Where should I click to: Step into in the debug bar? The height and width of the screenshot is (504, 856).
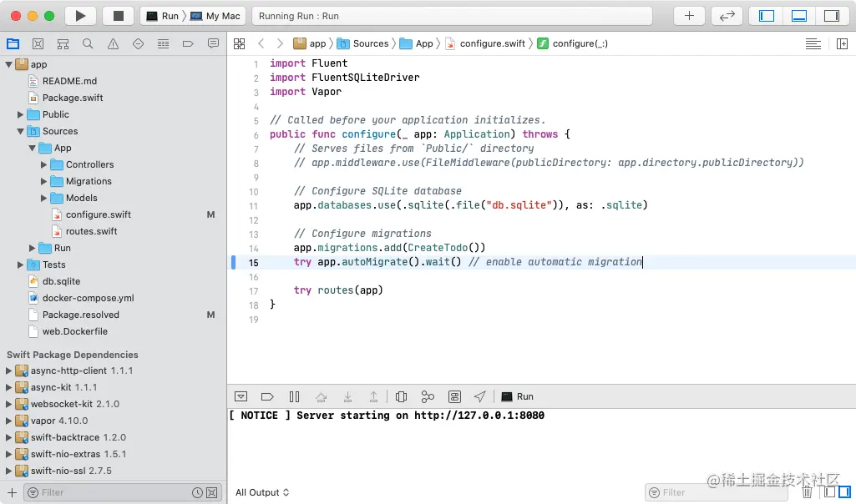click(x=347, y=396)
